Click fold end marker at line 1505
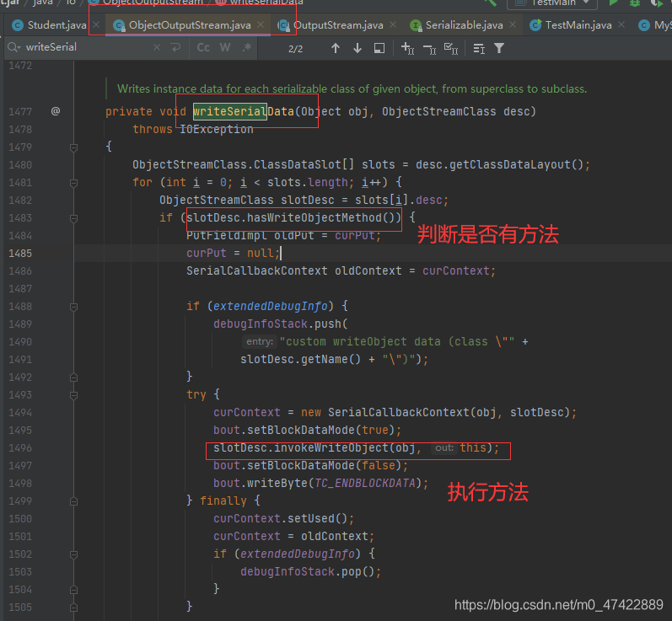Image resolution: width=672 pixels, height=621 pixels. (x=73, y=608)
